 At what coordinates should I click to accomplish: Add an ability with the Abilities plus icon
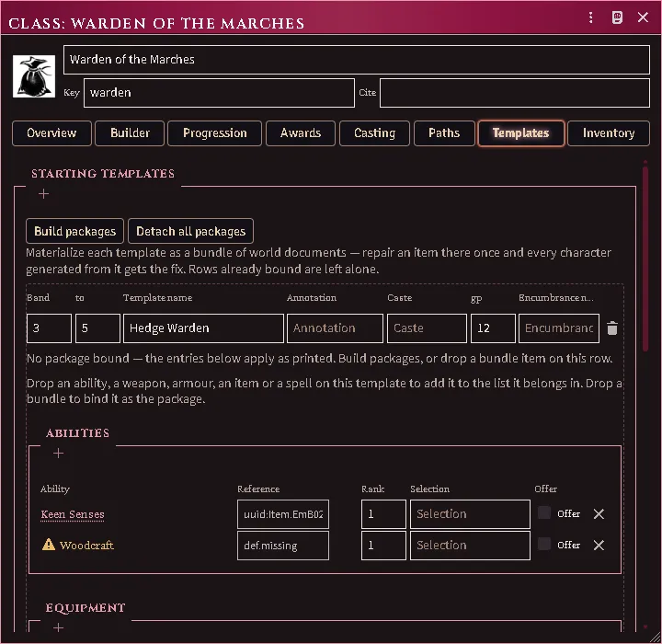(x=58, y=453)
